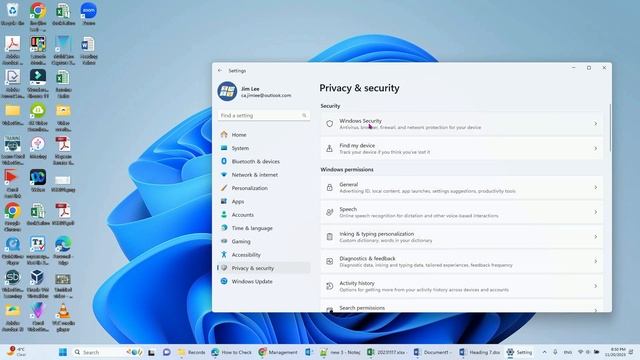The width and height of the screenshot is (640, 360).
Task: Open the Home settings page
Action: click(x=264, y=134)
